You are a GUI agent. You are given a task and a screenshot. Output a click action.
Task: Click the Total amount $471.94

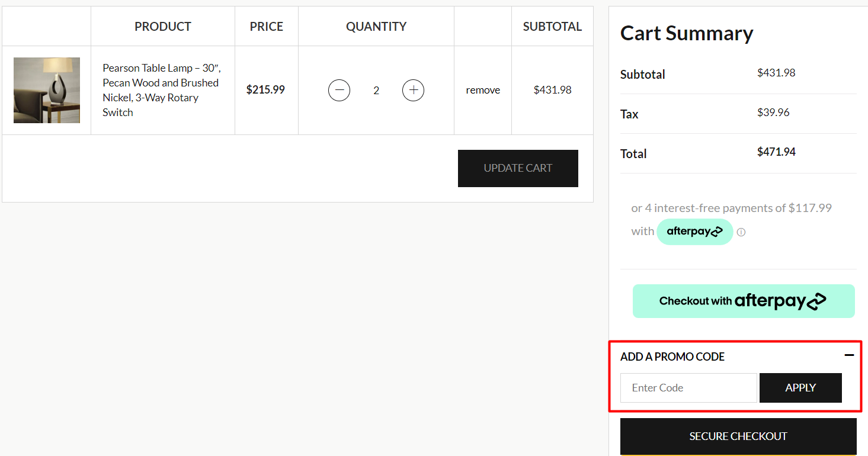(x=776, y=152)
